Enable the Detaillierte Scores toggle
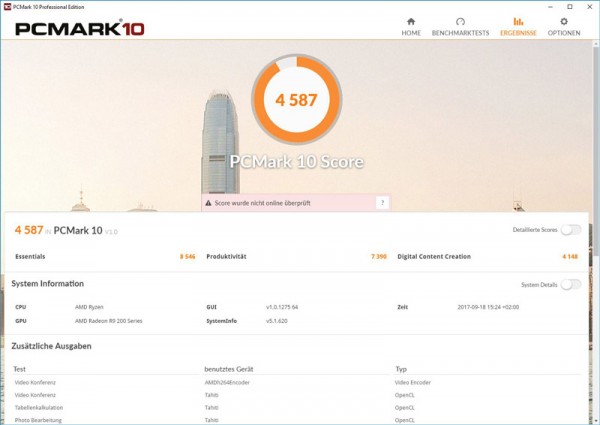 (x=570, y=230)
